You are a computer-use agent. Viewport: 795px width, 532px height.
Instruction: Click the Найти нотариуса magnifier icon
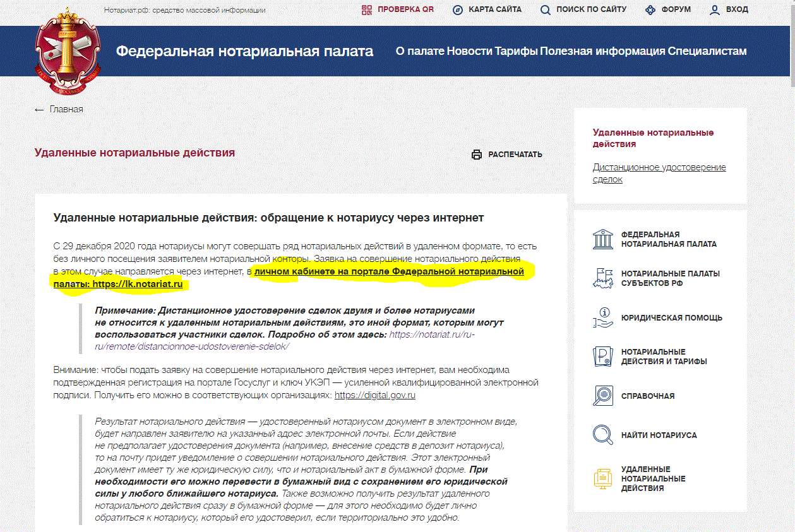tap(603, 435)
